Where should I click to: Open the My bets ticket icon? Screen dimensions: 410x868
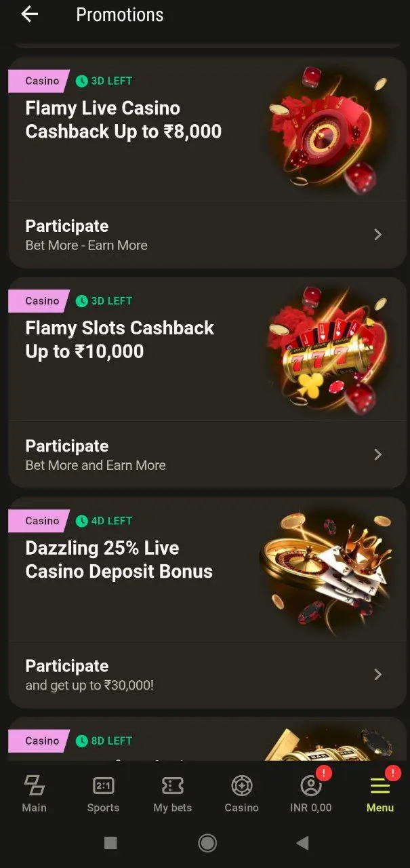[x=172, y=785]
